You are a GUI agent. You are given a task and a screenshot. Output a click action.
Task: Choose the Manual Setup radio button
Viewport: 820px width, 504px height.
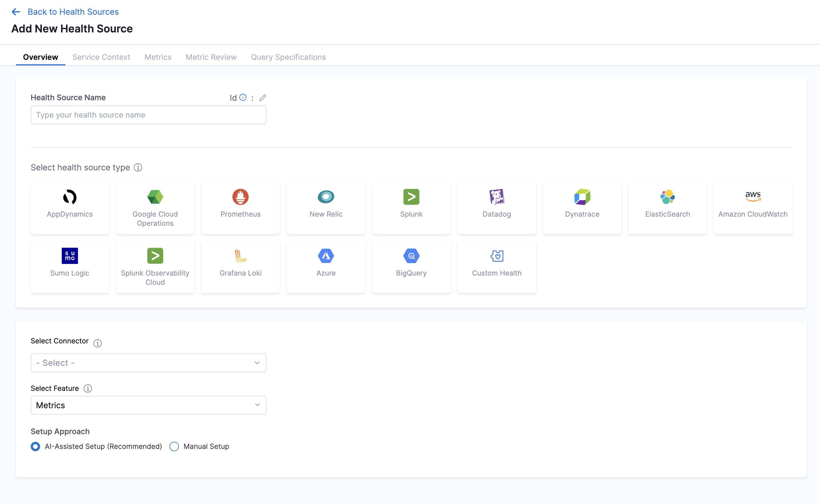click(174, 446)
